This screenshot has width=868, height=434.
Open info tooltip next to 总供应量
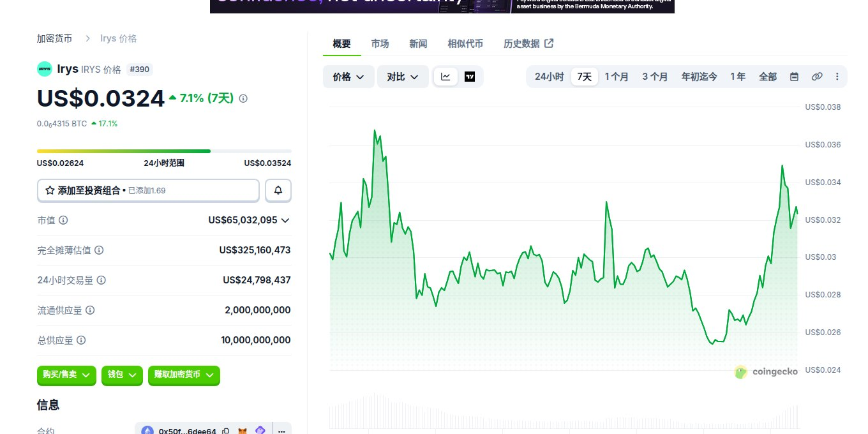(81, 340)
